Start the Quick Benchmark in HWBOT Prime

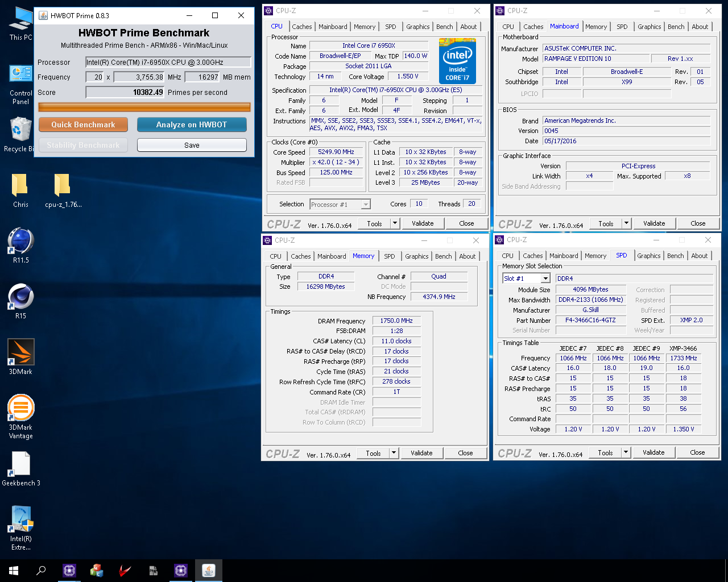[83, 124]
